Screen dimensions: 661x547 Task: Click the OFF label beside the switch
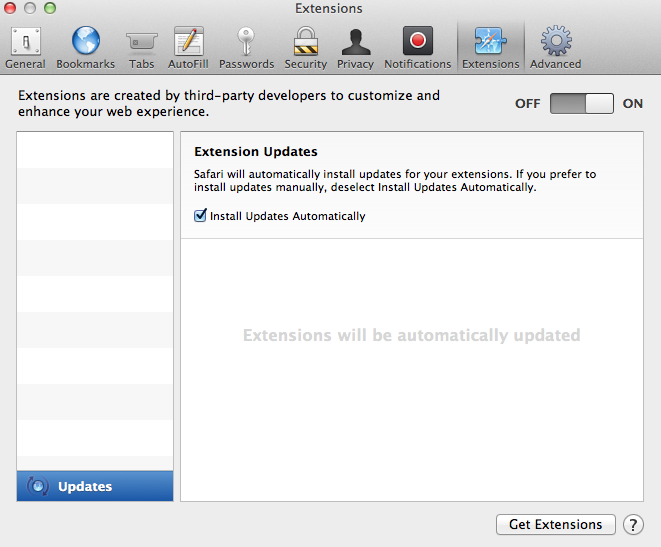pos(527,104)
